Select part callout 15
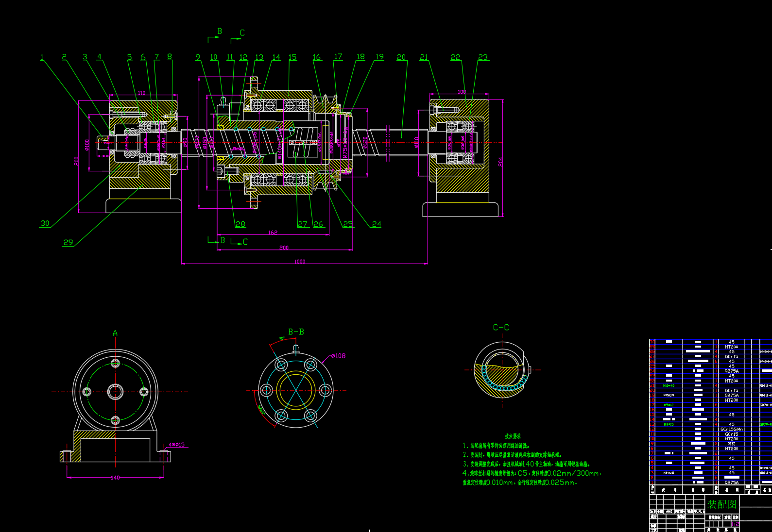Image resolution: width=772 pixels, height=532 pixels. [292, 57]
